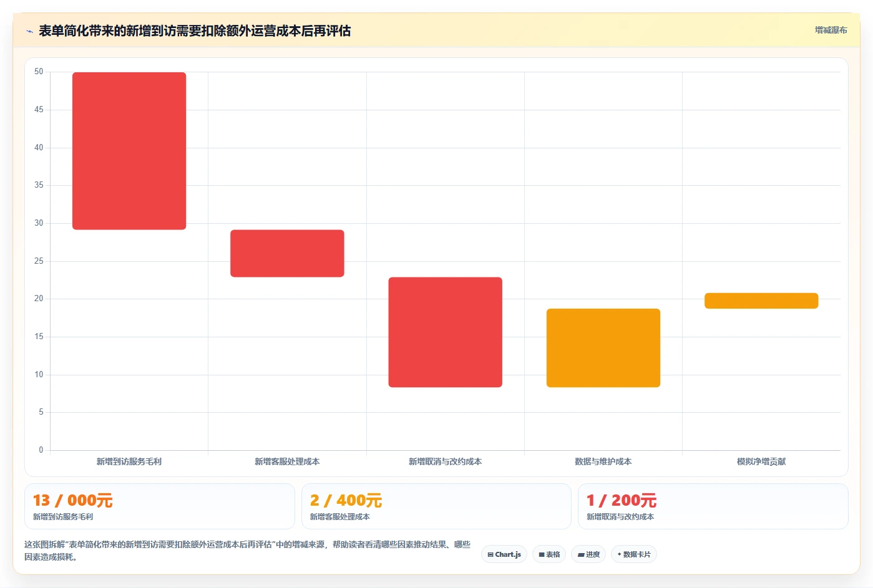Select the 进度 tag chip

(x=588, y=554)
